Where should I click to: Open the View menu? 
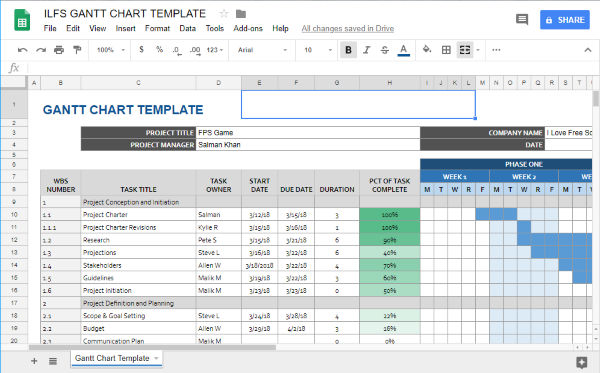[98, 28]
